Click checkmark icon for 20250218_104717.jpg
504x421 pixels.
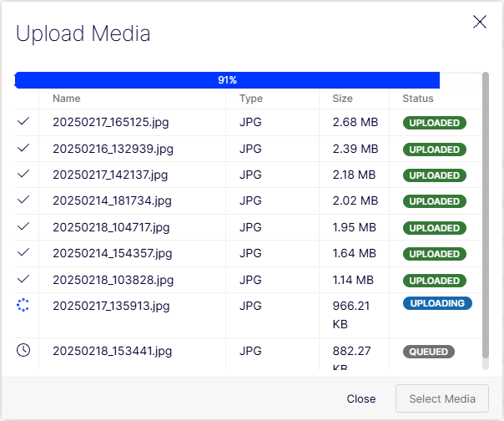click(x=23, y=226)
